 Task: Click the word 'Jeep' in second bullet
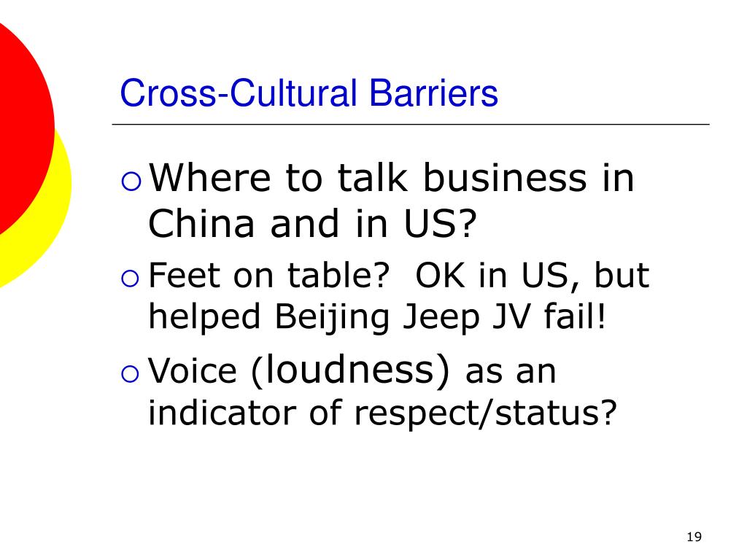[x=441, y=318]
